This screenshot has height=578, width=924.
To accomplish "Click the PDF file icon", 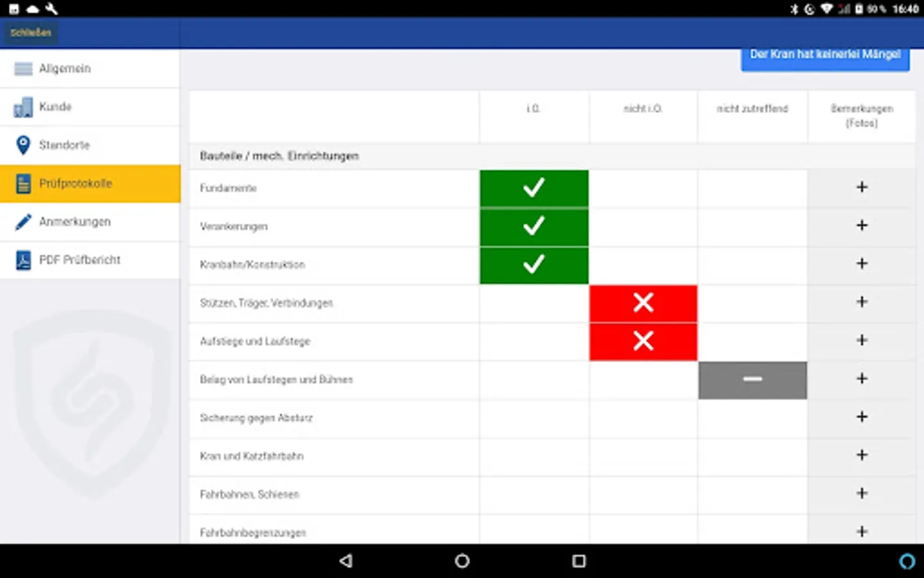I will pyautogui.click(x=23, y=260).
